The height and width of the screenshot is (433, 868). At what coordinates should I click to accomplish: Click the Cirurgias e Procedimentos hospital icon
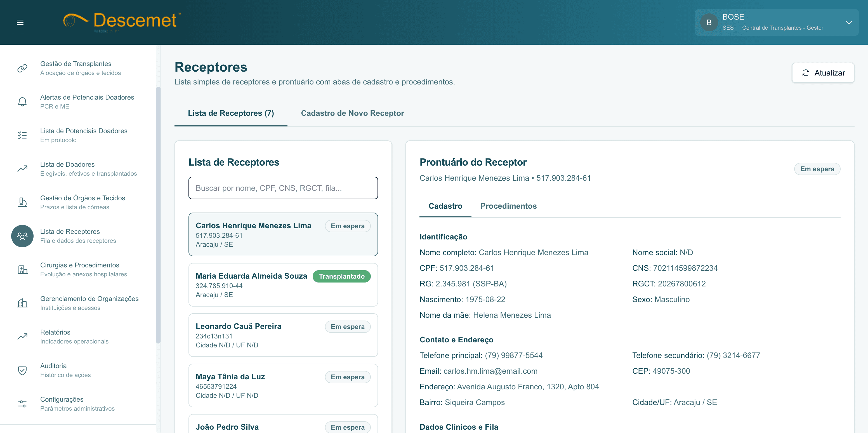point(22,270)
